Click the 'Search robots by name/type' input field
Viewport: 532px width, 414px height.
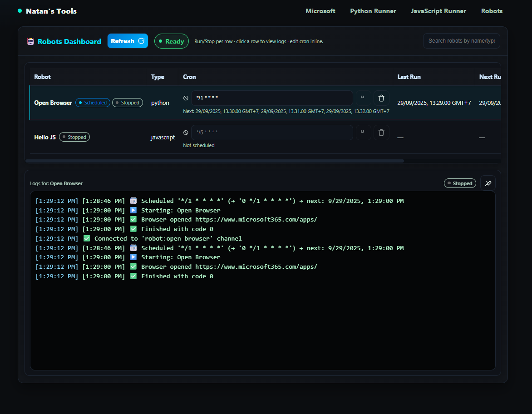(461, 40)
